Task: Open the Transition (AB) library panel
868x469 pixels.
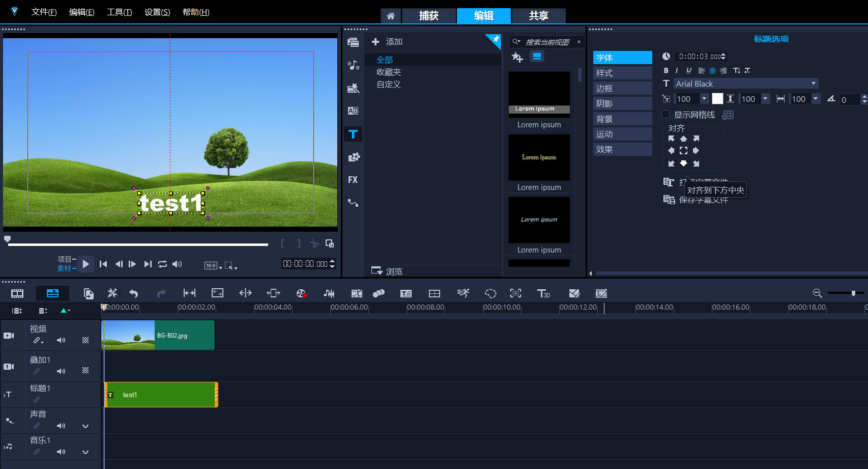Action: coord(353,111)
